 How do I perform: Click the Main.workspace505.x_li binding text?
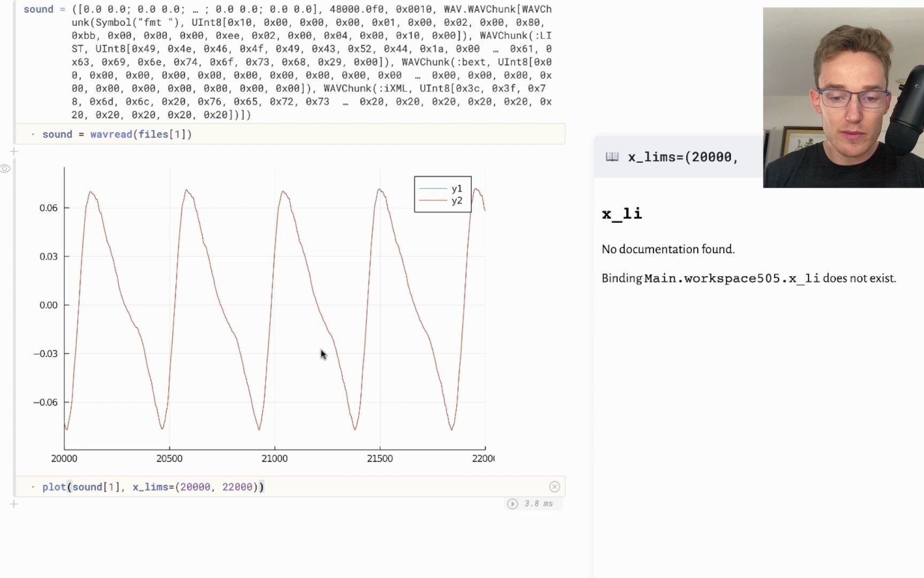(732, 278)
